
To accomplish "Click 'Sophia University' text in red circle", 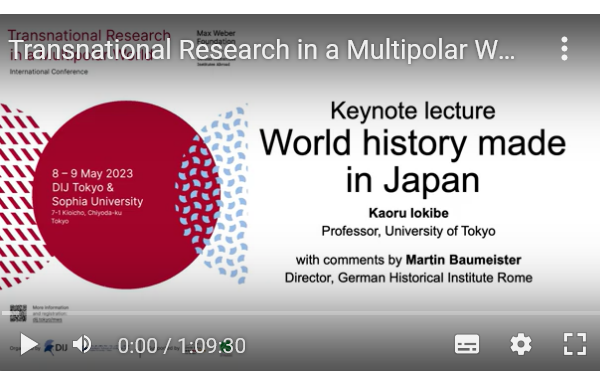I will (97, 201).
